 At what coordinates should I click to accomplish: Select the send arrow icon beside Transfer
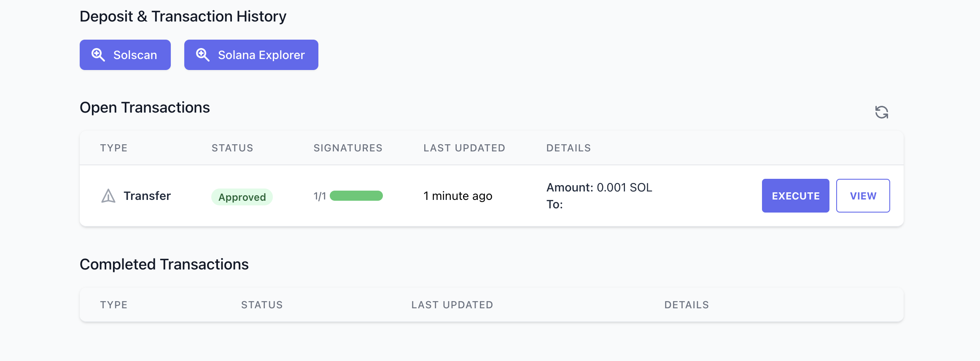point(108,196)
